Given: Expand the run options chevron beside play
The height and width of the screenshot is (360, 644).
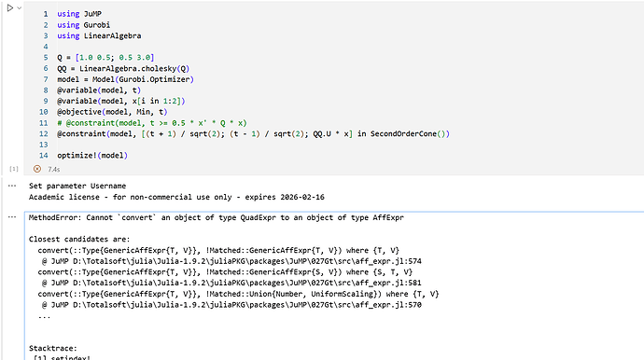Looking at the screenshot, I should tap(19, 7).
